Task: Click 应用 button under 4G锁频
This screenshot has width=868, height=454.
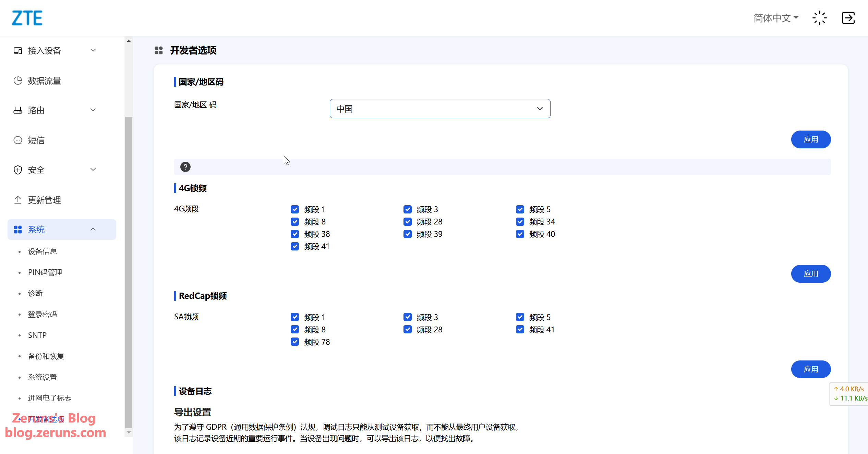Action: [811, 274]
